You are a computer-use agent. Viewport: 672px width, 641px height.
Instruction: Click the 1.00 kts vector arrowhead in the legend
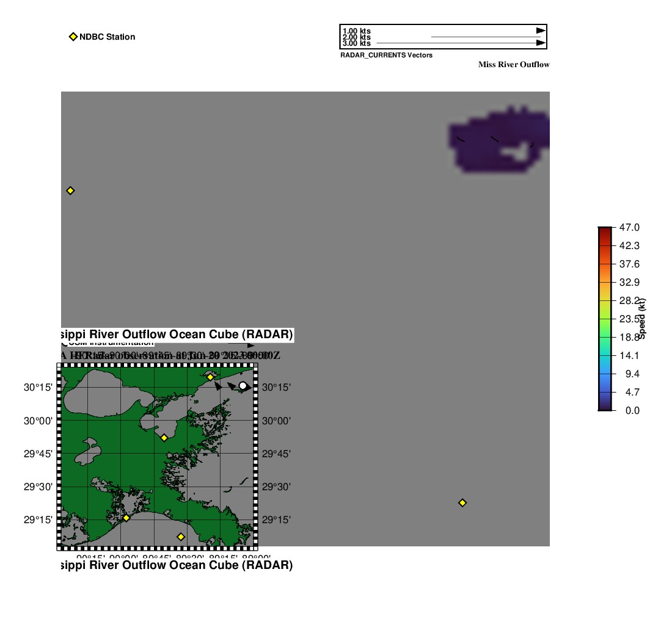pyautogui.click(x=540, y=31)
